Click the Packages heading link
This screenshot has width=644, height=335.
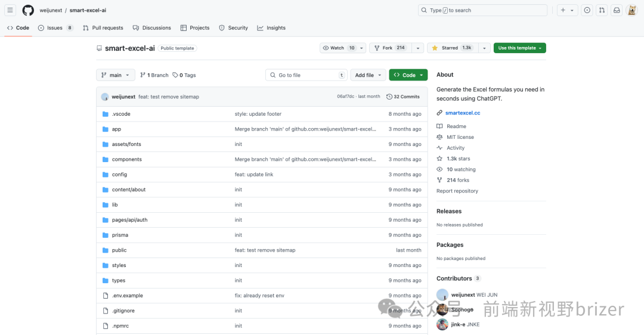[450, 244]
